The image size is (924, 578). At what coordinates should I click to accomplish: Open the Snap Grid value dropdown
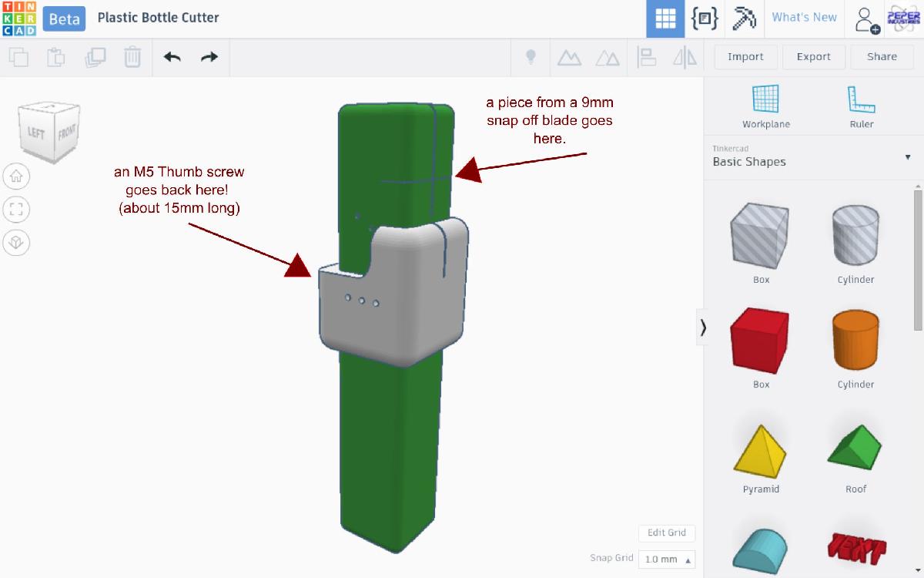point(667,559)
